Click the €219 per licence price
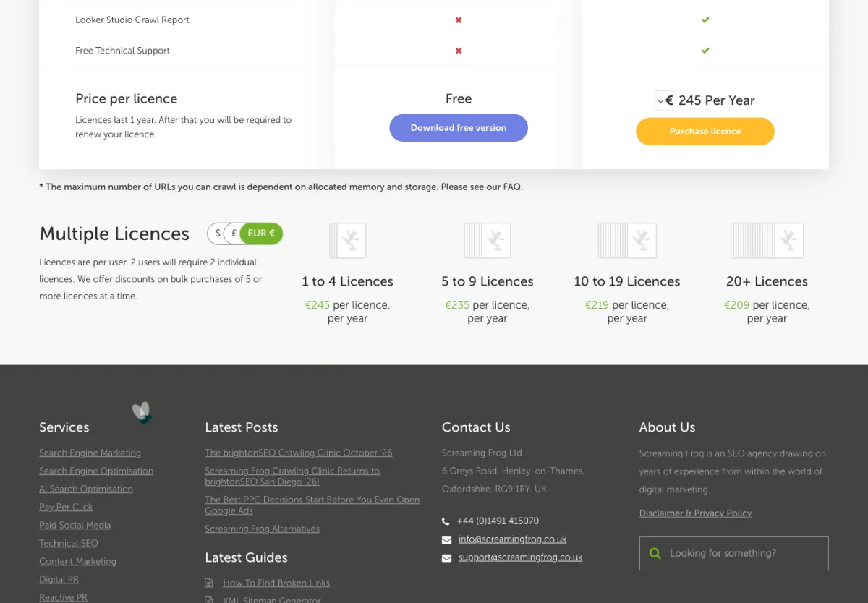 click(597, 304)
